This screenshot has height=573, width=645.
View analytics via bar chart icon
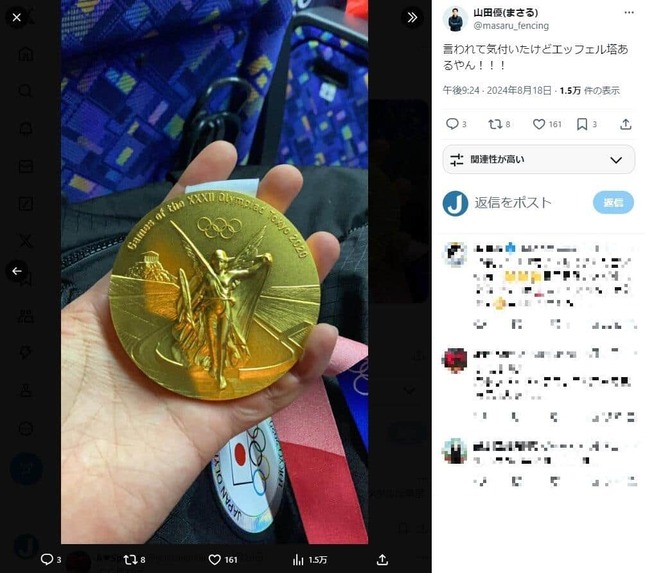click(298, 559)
